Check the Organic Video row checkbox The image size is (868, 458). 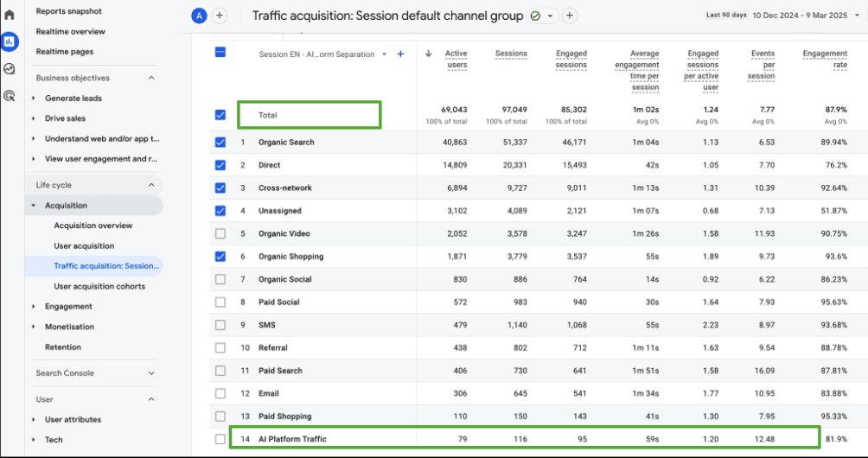pyautogui.click(x=220, y=233)
